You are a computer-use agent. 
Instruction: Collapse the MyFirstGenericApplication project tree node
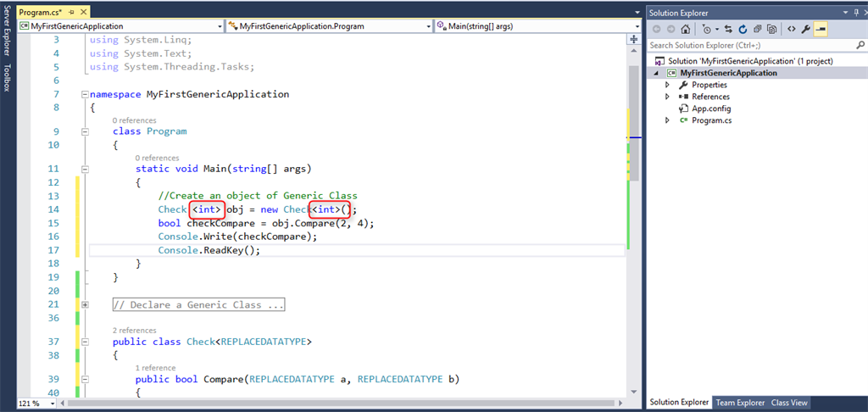pos(658,73)
